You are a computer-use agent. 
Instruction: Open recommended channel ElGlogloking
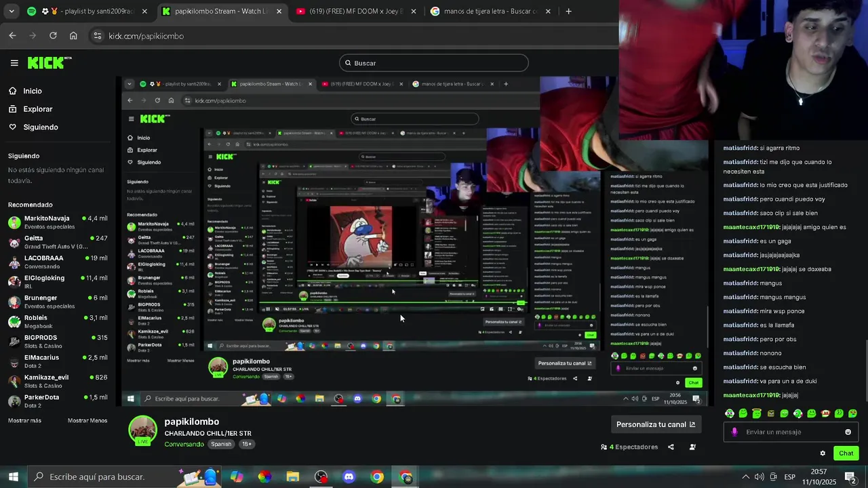click(58, 281)
